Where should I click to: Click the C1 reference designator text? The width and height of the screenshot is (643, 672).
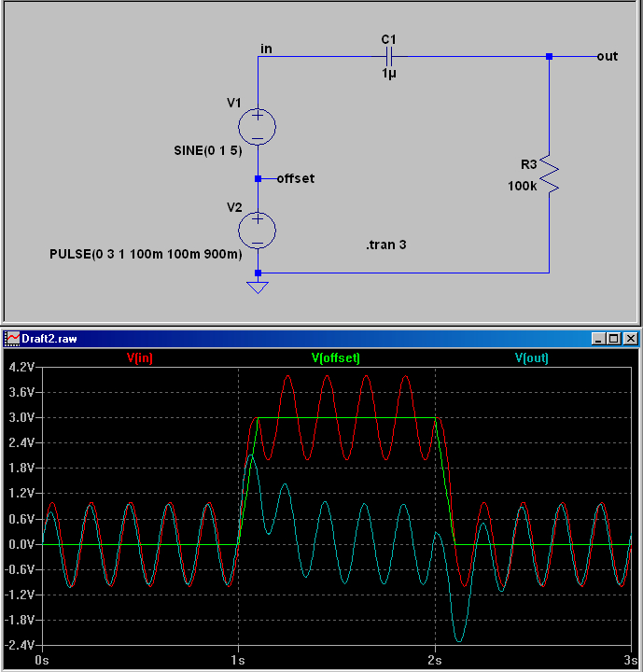pos(389,39)
